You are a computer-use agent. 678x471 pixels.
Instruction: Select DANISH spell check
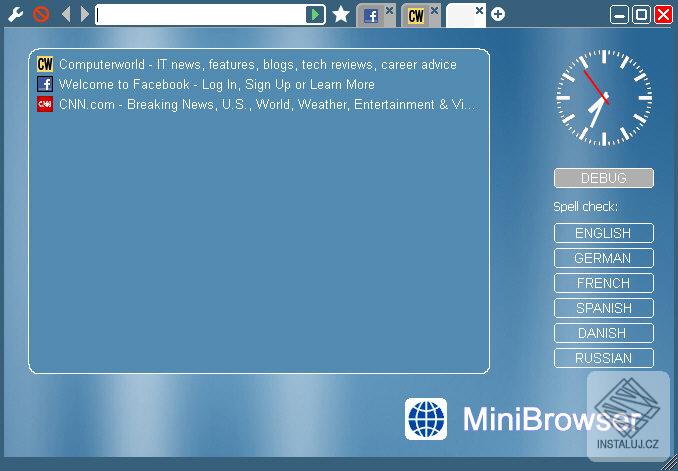(604, 333)
